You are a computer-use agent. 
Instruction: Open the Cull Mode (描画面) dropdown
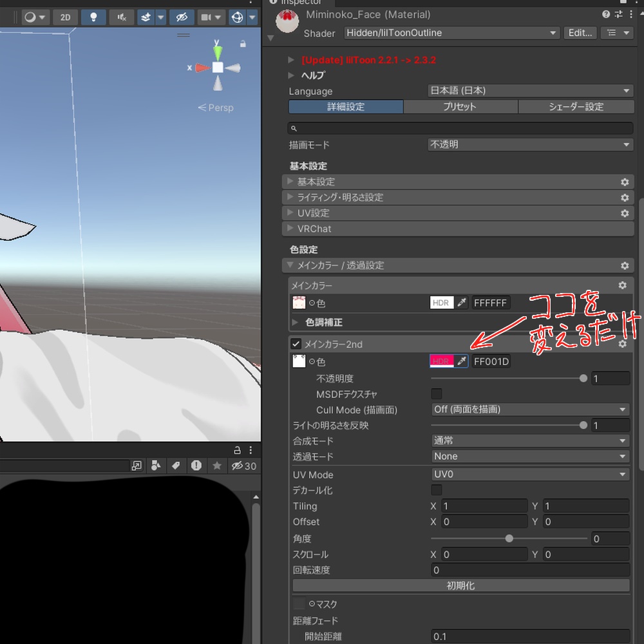(530, 410)
